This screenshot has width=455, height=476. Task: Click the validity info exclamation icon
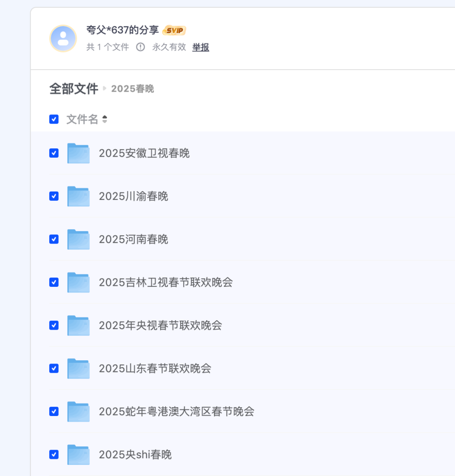(x=141, y=47)
